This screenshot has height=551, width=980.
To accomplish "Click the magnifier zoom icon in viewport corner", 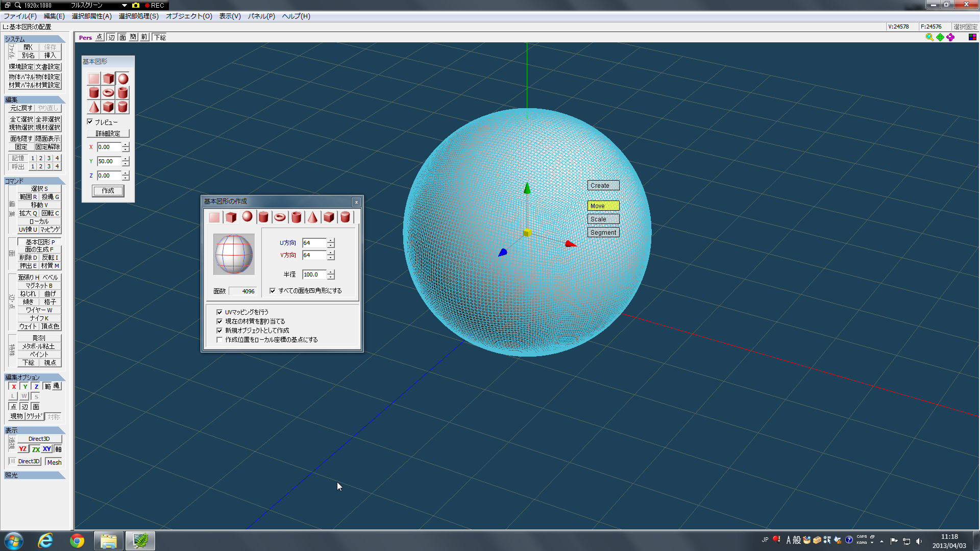I will pyautogui.click(x=929, y=37).
